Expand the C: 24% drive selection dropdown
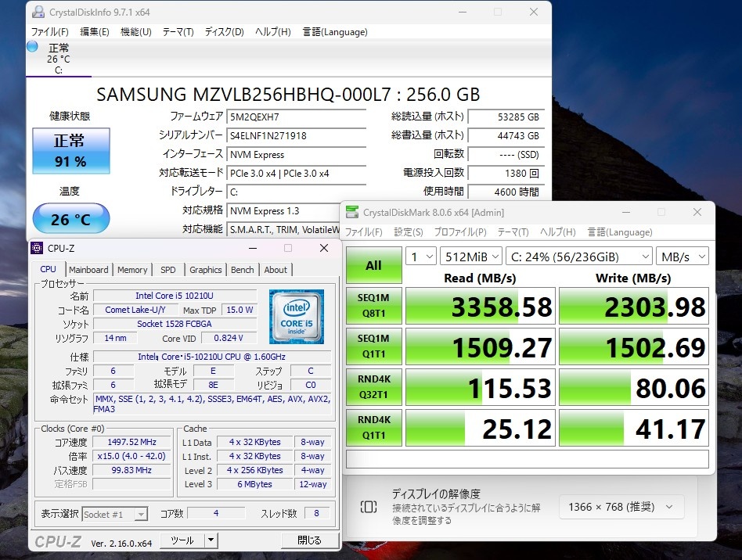The height and width of the screenshot is (560, 742). [578, 257]
